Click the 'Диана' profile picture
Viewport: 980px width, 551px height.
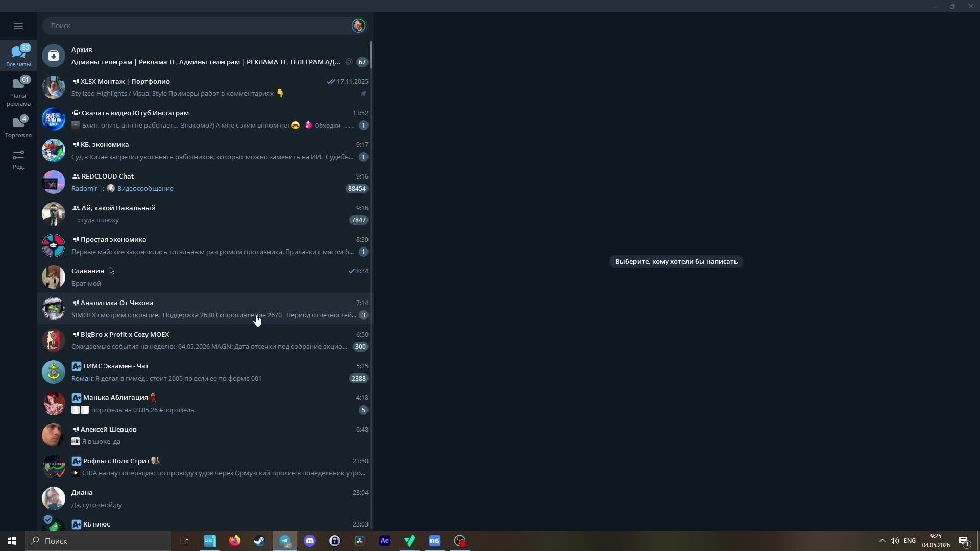pyautogui.click(x=54, y=498)
